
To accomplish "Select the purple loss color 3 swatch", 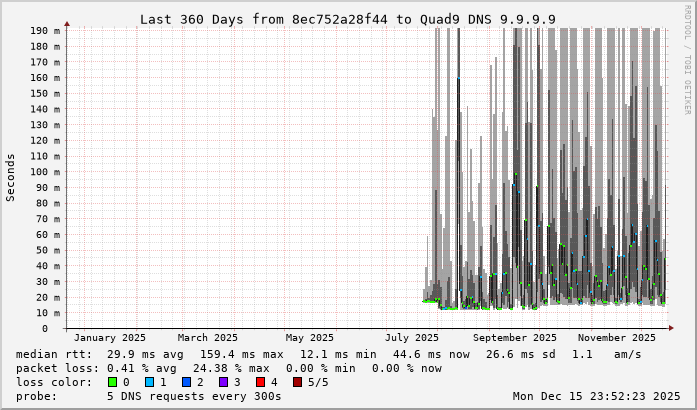I will (223, 382).
